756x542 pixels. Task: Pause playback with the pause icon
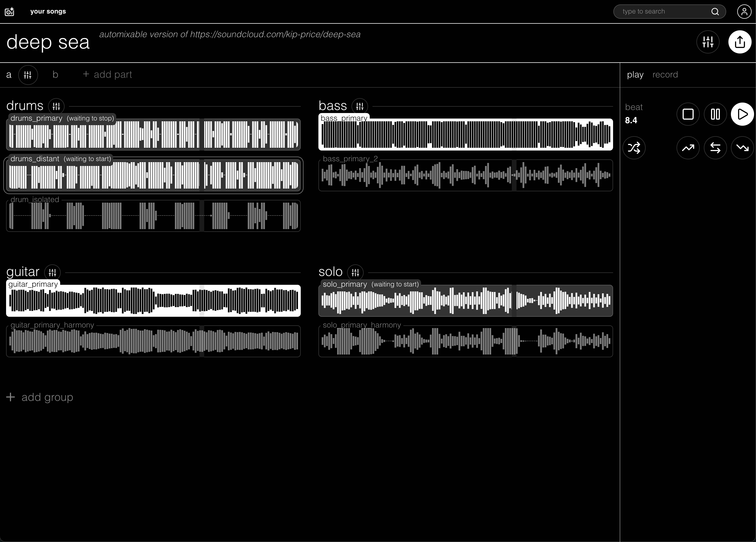click(715, 114)
